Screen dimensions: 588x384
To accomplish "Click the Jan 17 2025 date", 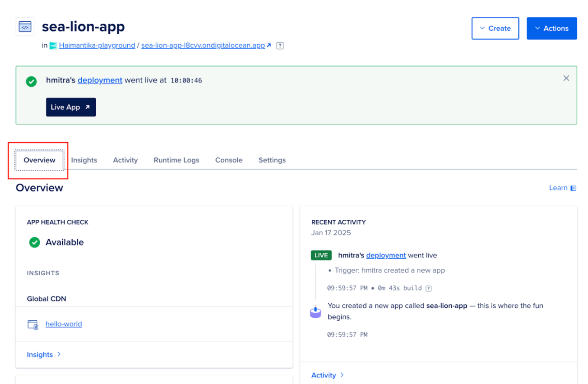I will point(331,233).
